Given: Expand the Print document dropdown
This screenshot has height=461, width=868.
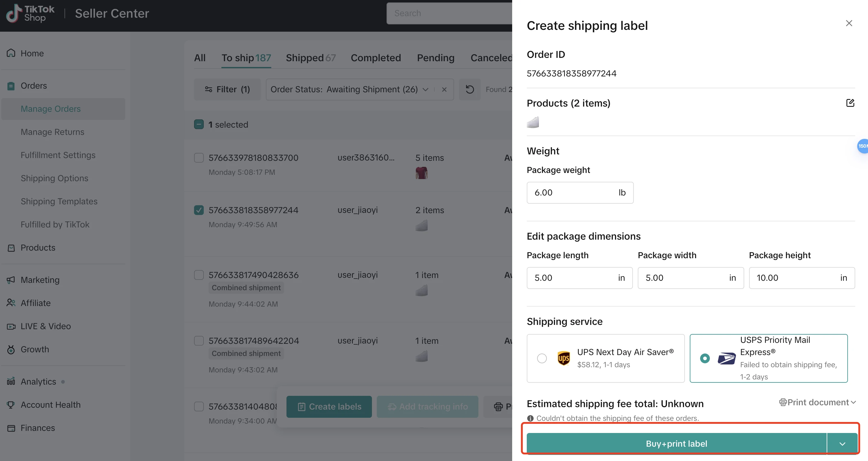Looking at the screenshot, I should [818, 402].
